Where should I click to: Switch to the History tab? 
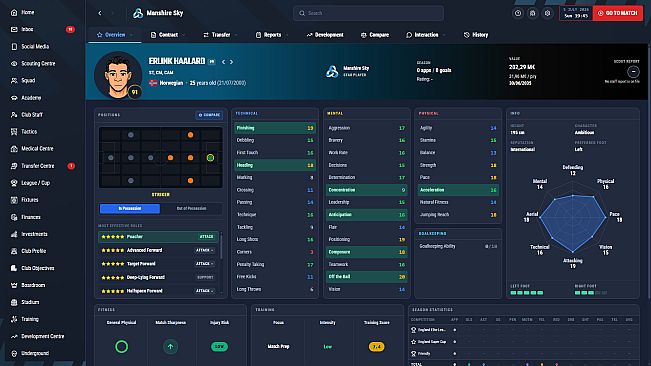tap(476, 35)
